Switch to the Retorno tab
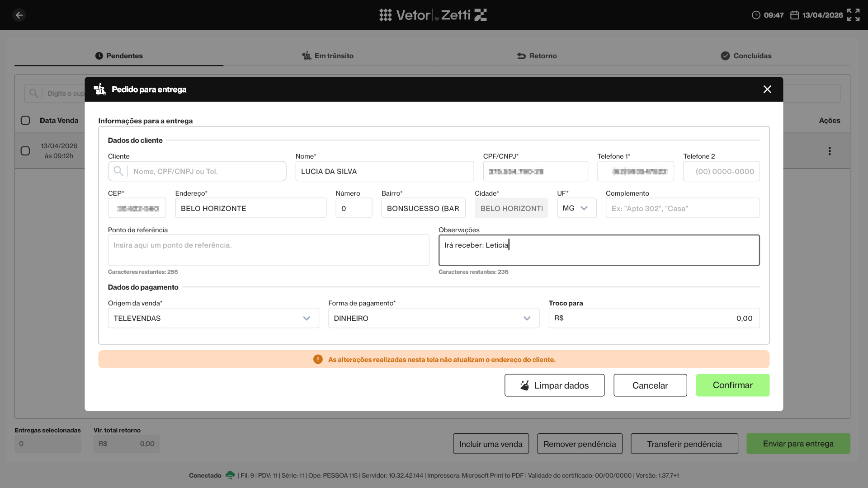 pyautogui.click(x=537, y=56)
